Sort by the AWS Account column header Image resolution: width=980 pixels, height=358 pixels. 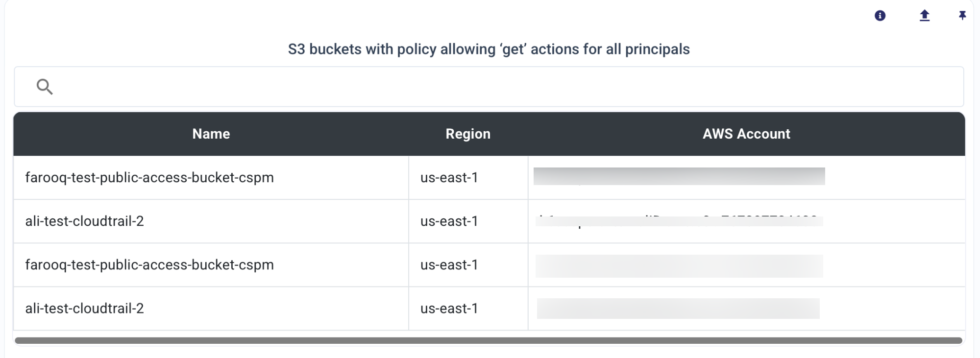746,134
